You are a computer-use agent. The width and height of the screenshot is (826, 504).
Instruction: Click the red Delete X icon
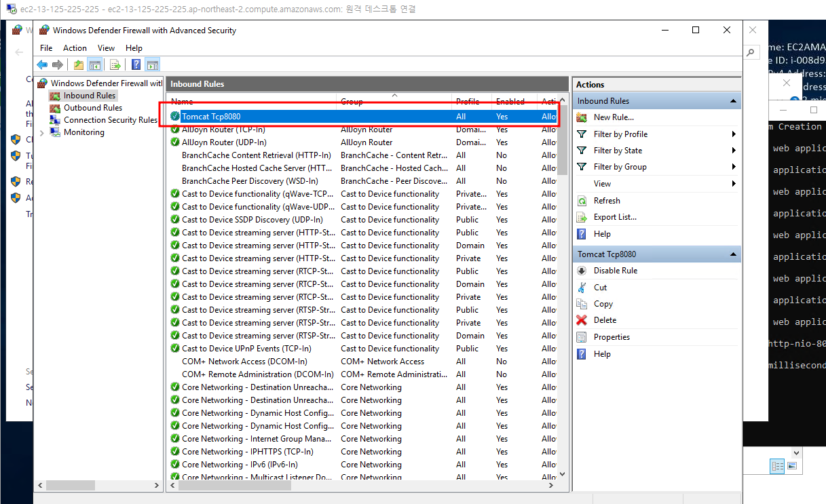point(582,320)
